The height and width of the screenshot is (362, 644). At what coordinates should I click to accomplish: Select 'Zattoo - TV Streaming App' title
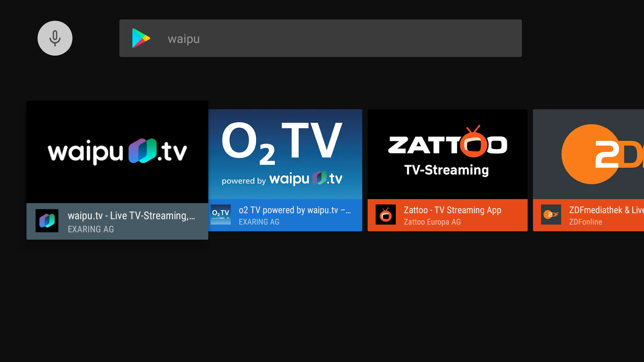(452, 210)
